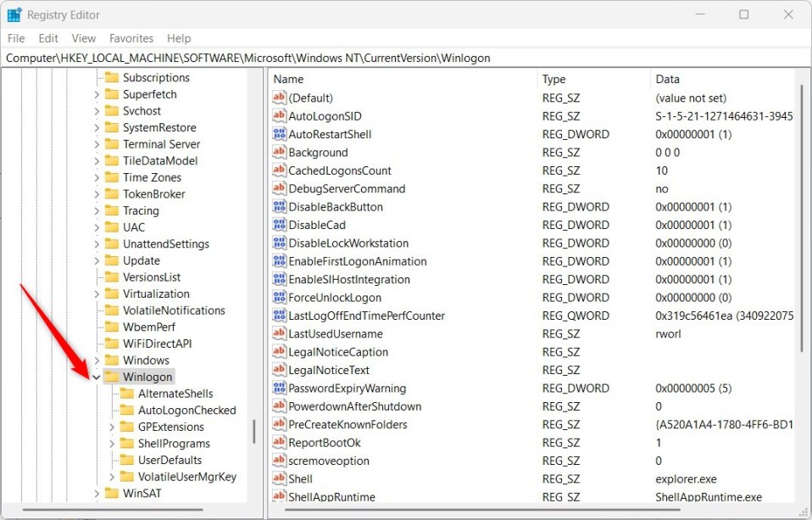Click the TokenBroker folder icon
The width and height of the screenshot is (812, 520).
point(111,194)
